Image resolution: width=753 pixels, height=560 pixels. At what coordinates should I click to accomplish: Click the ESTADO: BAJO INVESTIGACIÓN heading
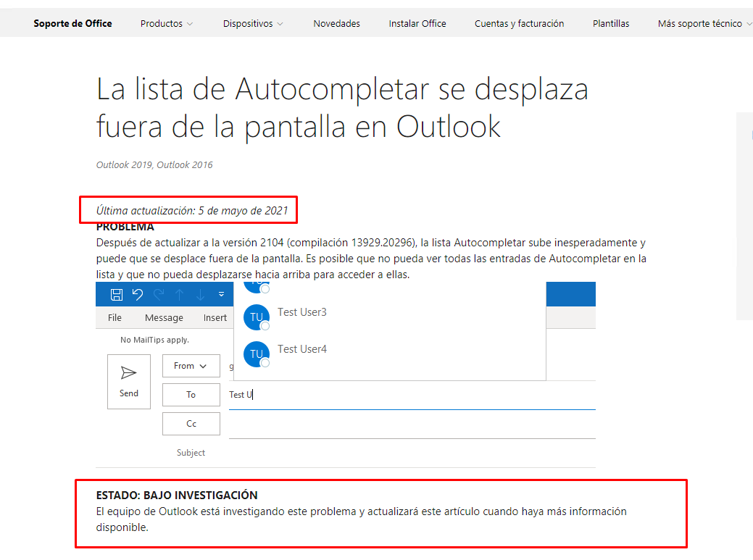[177, 496]
